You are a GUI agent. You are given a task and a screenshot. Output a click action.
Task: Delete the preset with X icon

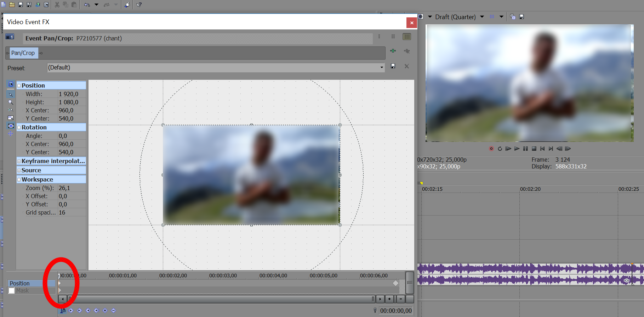tap(407, 66)
